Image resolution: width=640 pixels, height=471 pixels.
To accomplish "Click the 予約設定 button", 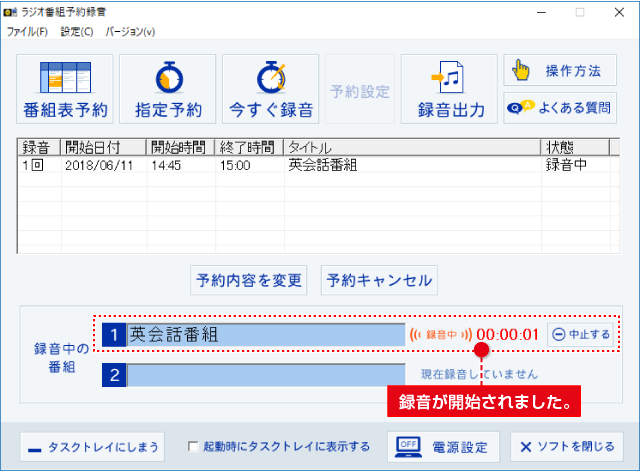I will [x=360, y=89].
